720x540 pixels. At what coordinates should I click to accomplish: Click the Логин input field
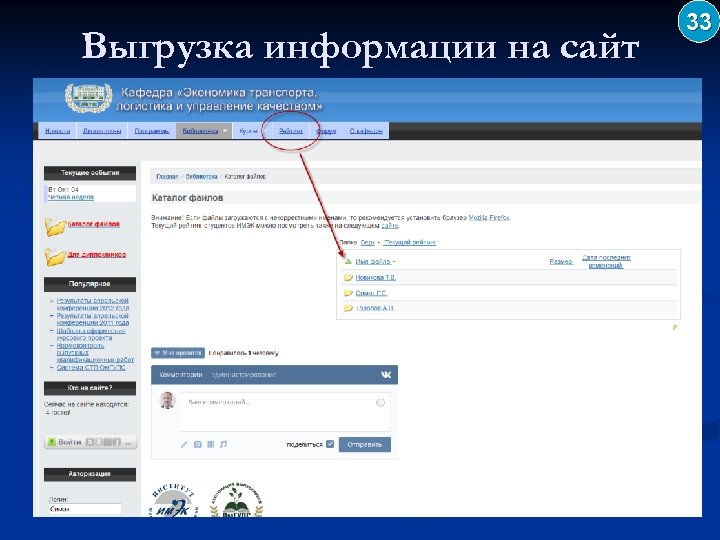click(x=85, y=509)
